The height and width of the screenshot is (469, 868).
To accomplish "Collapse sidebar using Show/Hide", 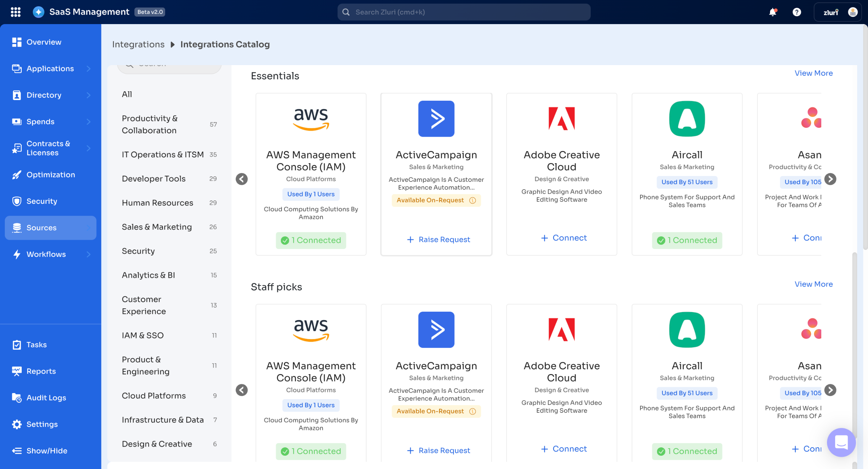I will (x=46, y=451).
